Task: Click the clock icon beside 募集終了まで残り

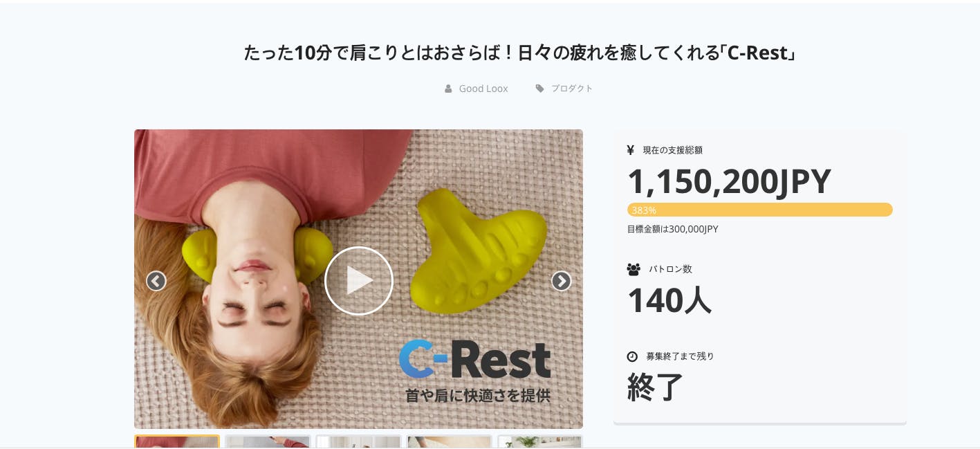Action: (x=632, y=356)
